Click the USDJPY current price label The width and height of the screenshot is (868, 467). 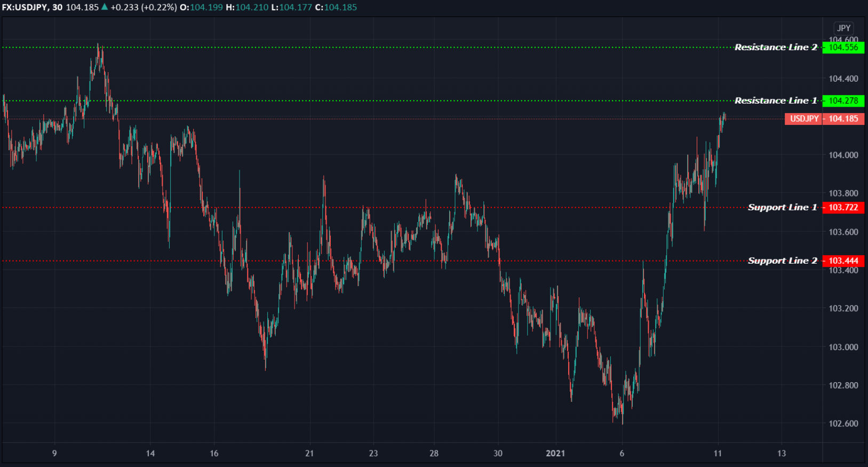(804, 119)
